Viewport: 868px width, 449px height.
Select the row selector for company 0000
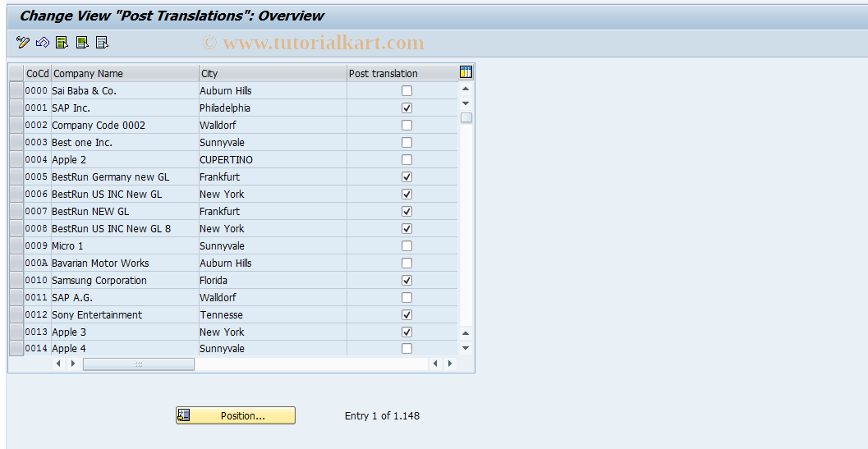[16, 91]
